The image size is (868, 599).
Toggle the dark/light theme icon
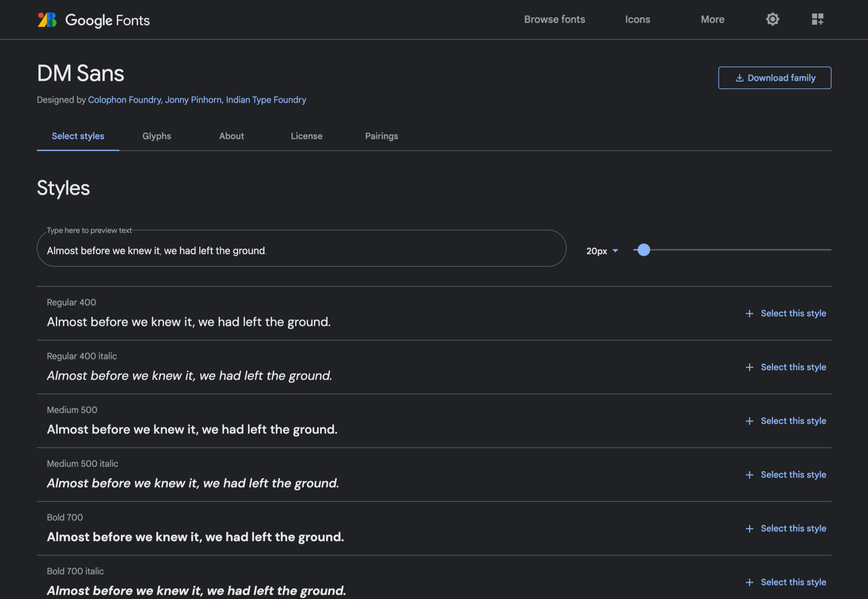[773, 19]
